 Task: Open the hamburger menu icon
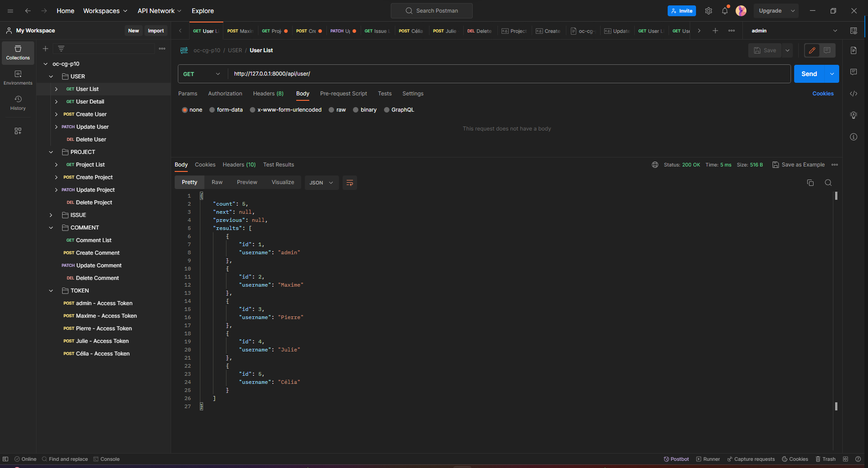point(10,11)
